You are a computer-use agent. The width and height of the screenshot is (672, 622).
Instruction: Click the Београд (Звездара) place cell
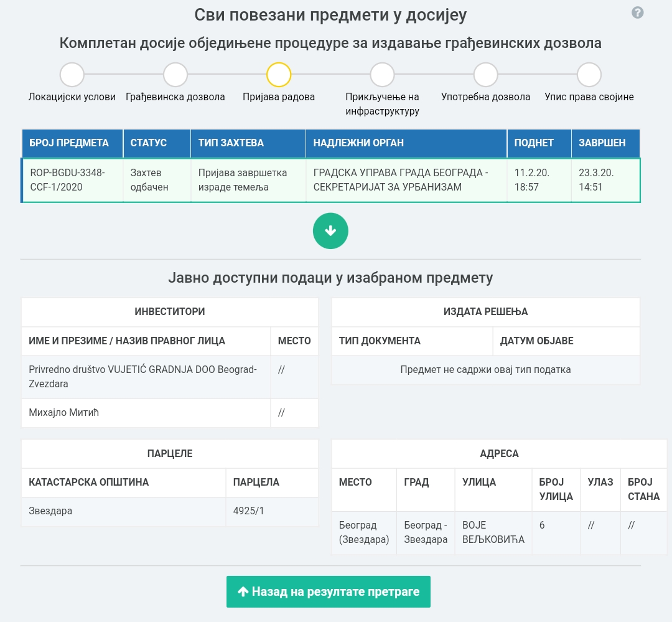click(364, 532)
